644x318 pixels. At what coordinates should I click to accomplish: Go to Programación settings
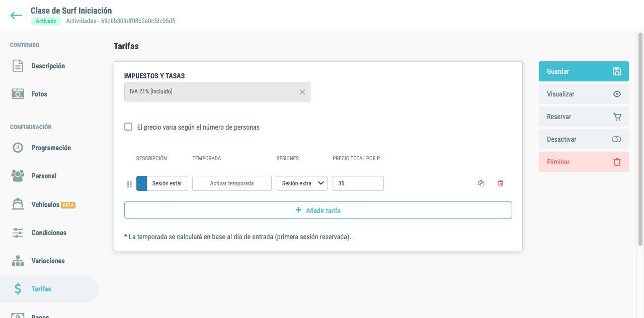pyautogui.click(x=49, y=148)
